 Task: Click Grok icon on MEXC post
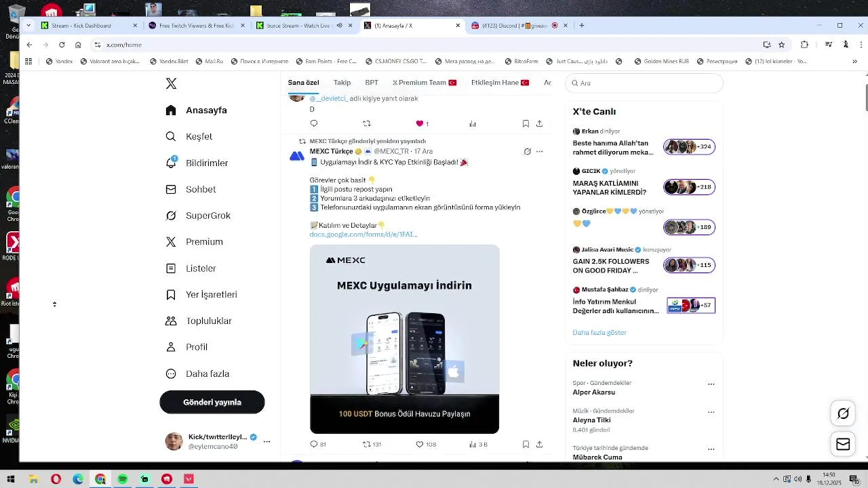tap(527, 151)
